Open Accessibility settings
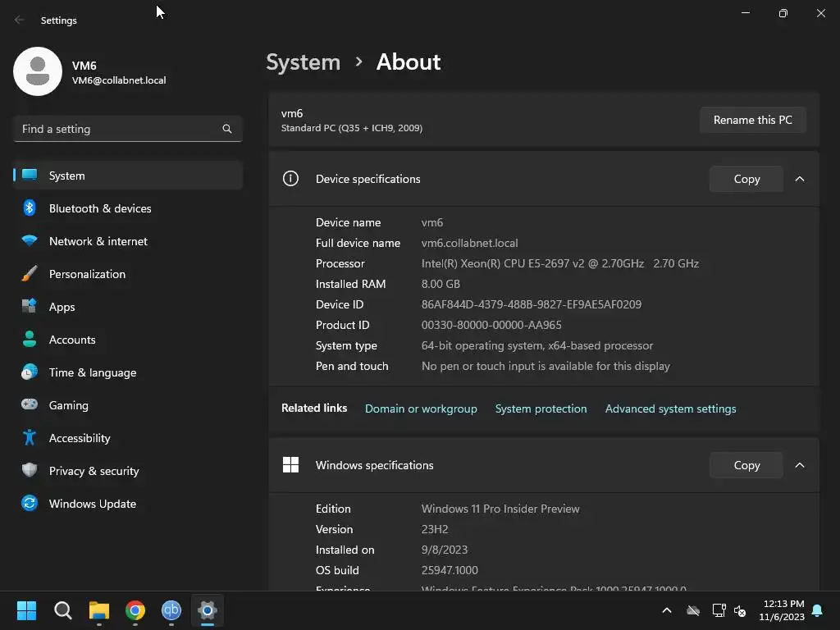The image size is (840, 630). [x=128, y=438]
